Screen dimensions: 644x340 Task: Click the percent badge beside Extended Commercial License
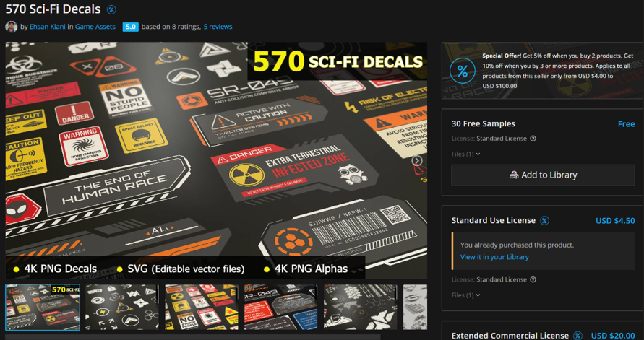[x=578, y=336]
